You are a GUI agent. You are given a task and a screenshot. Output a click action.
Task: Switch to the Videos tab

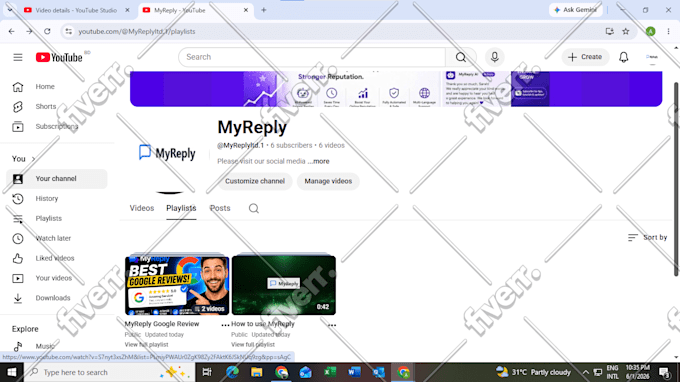pos(142,209)
